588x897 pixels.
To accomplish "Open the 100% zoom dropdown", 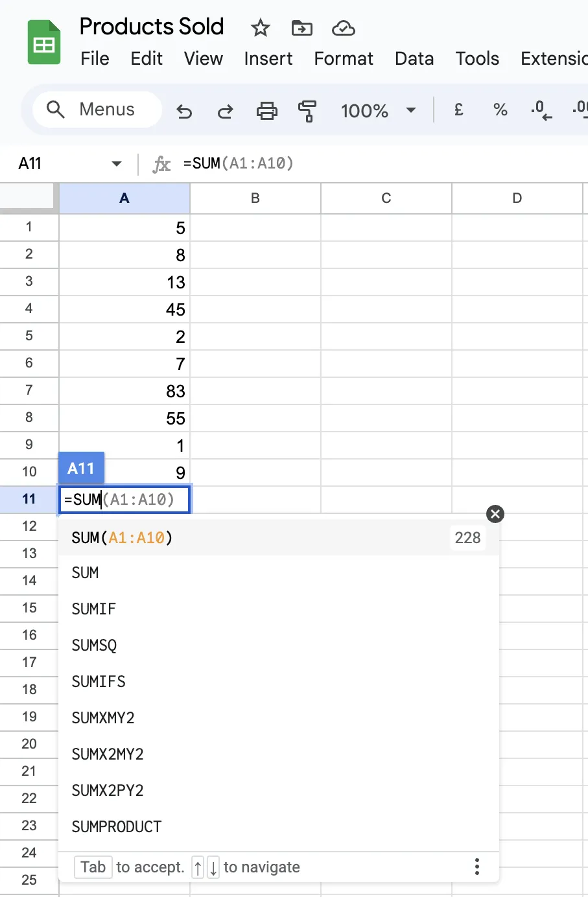I will (x=379, y=111).
